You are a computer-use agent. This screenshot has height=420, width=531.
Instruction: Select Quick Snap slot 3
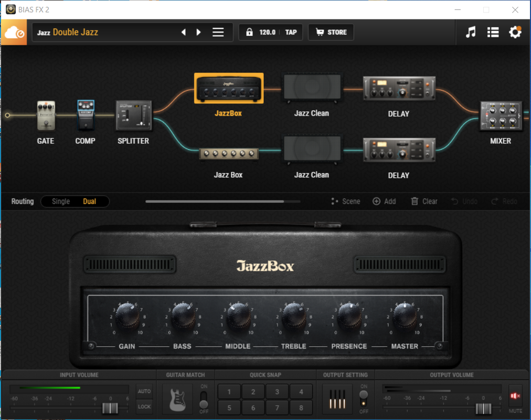[277, 392]
